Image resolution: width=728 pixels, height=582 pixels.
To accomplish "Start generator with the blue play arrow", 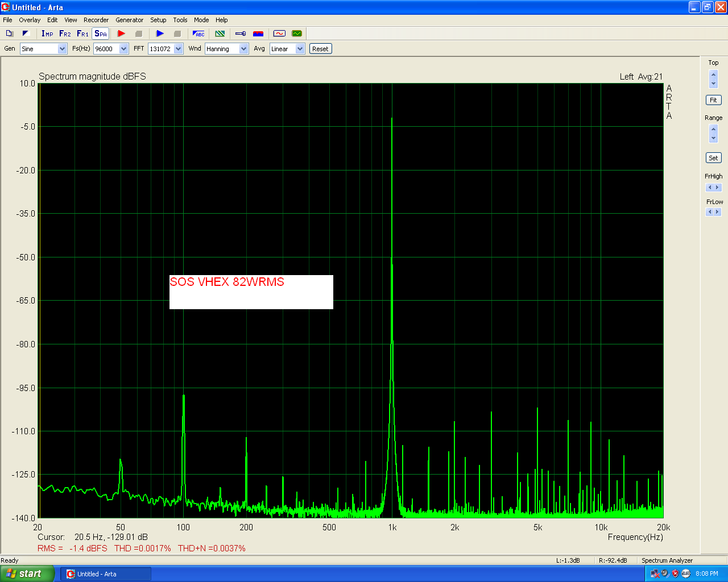I will [x=160, y=34].
